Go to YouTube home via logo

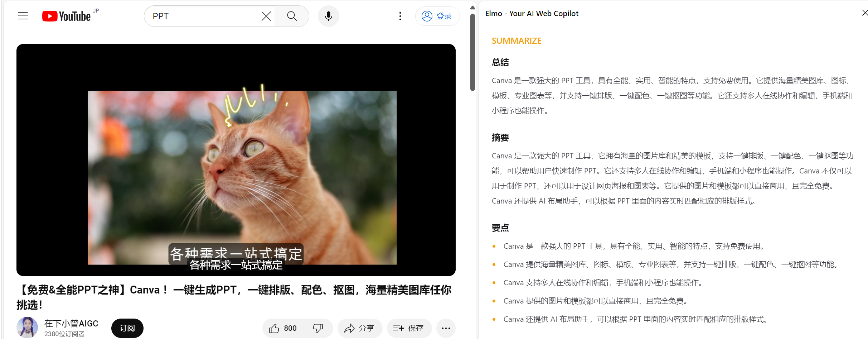[x=66, y=16]
